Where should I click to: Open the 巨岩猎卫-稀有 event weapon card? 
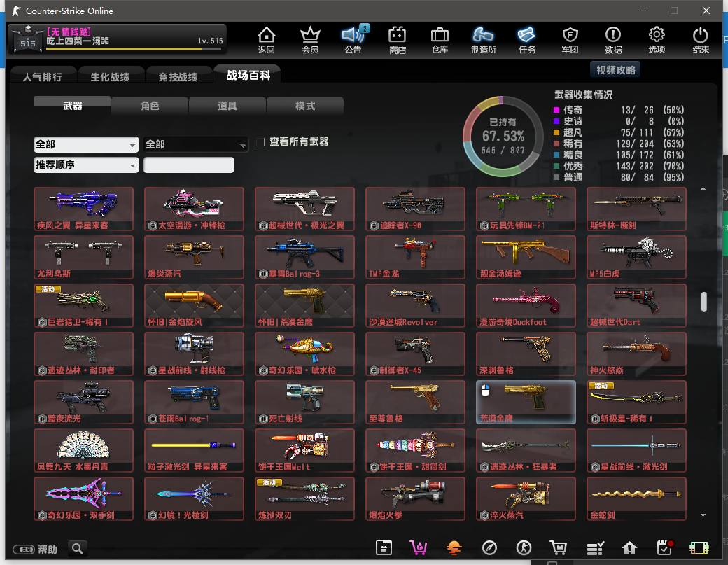point(83,305)
